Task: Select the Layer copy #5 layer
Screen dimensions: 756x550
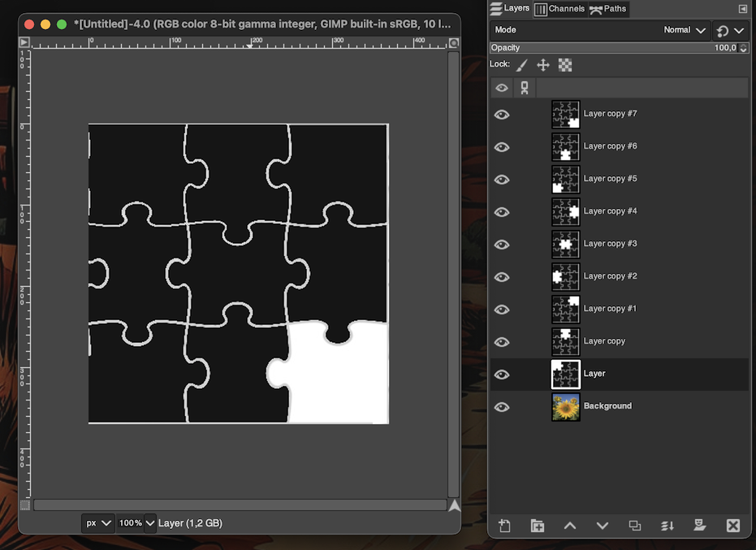Action: point(610,179)
